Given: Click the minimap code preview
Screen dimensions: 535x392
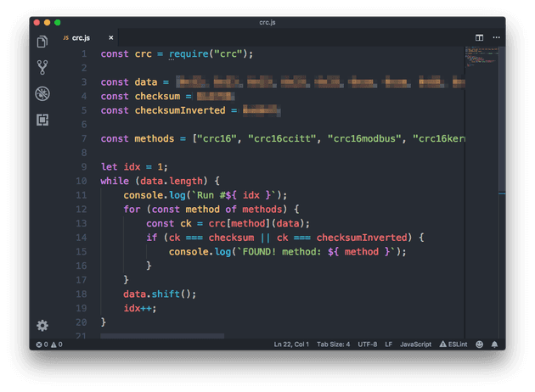Looking at the screenshot, I should [x=481, y=59].
